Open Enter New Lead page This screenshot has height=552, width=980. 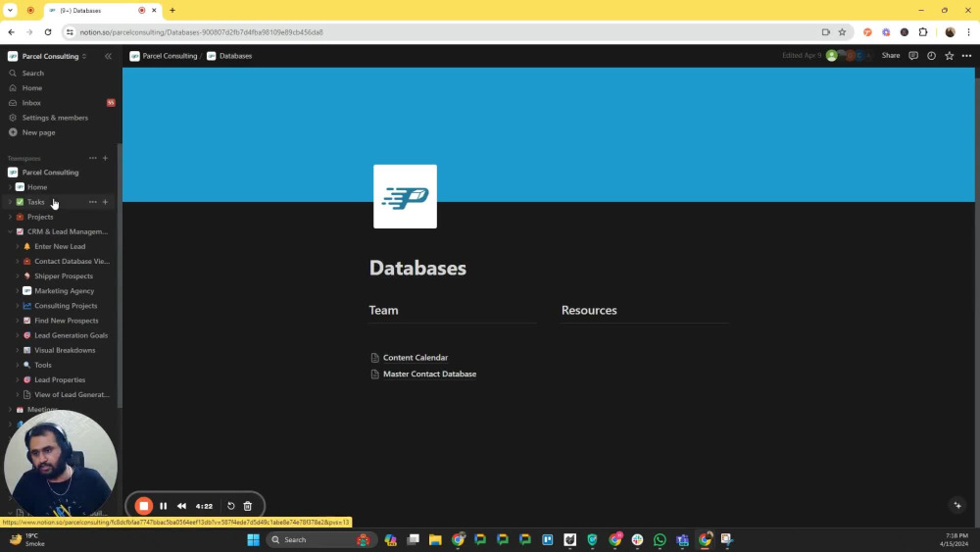pos(60,246)
